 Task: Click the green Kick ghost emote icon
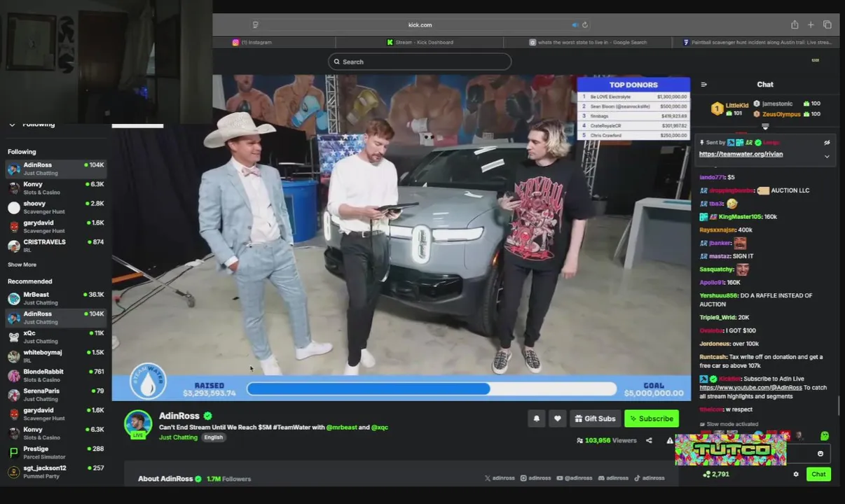click(825, 436)
